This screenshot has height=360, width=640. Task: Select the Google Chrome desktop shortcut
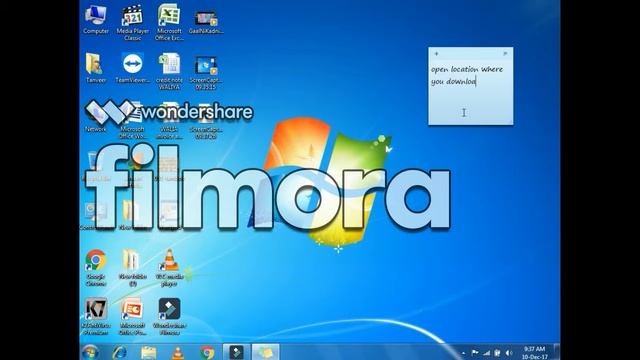96,268
